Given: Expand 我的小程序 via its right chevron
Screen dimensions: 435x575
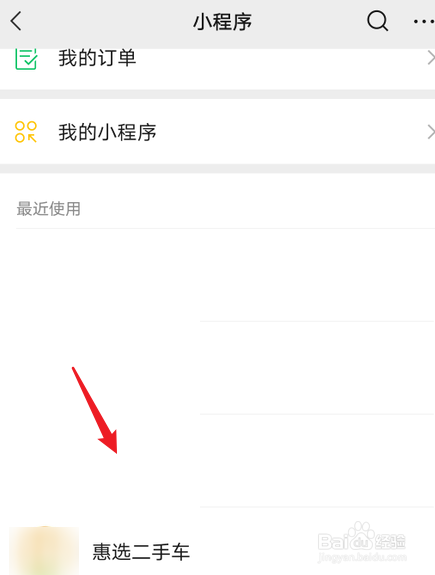Looking at the screenshot, I should point(431,132).
